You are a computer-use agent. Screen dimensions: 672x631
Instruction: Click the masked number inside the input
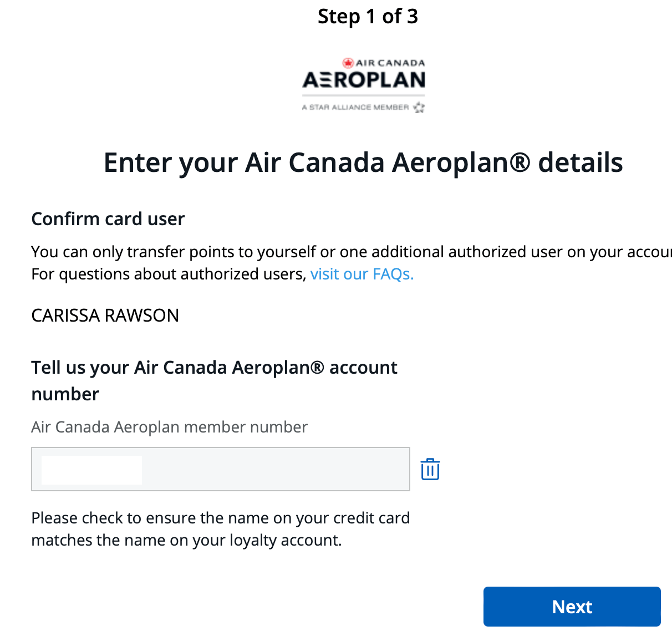click(x=91, y=470)
